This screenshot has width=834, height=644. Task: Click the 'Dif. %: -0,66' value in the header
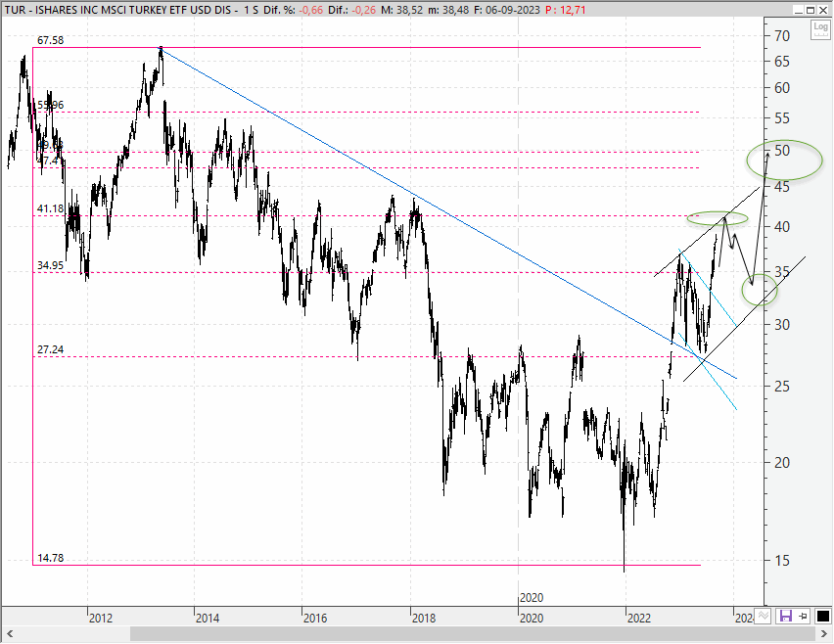pos(294,10)
